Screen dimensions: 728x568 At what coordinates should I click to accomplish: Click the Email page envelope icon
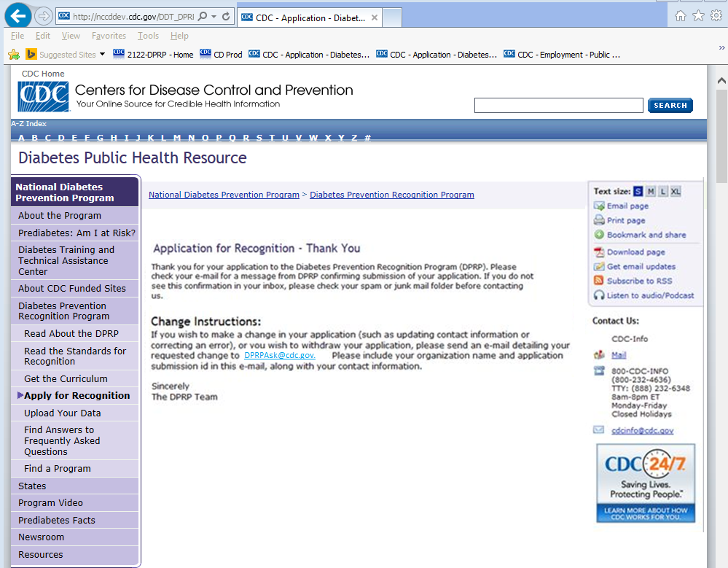click(599, 206)
